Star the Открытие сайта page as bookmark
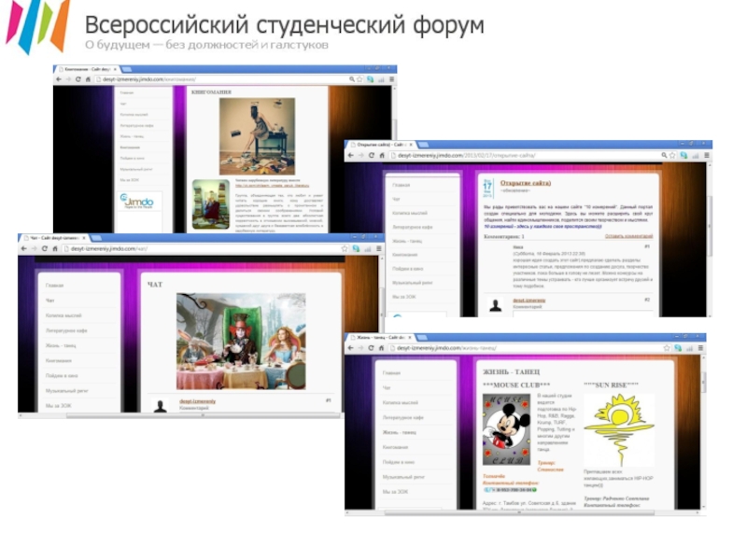The image size is (747, 560). (x=672, y=155)
